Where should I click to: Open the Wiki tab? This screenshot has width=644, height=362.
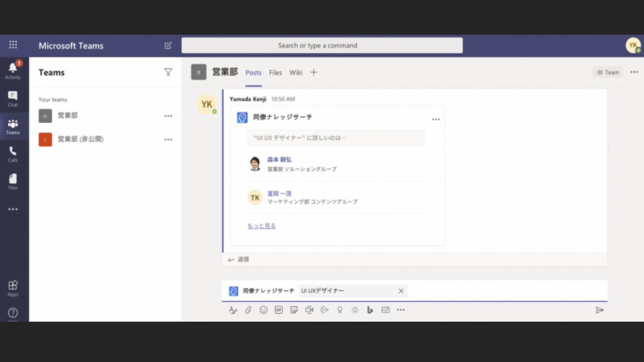pos(296,72)
